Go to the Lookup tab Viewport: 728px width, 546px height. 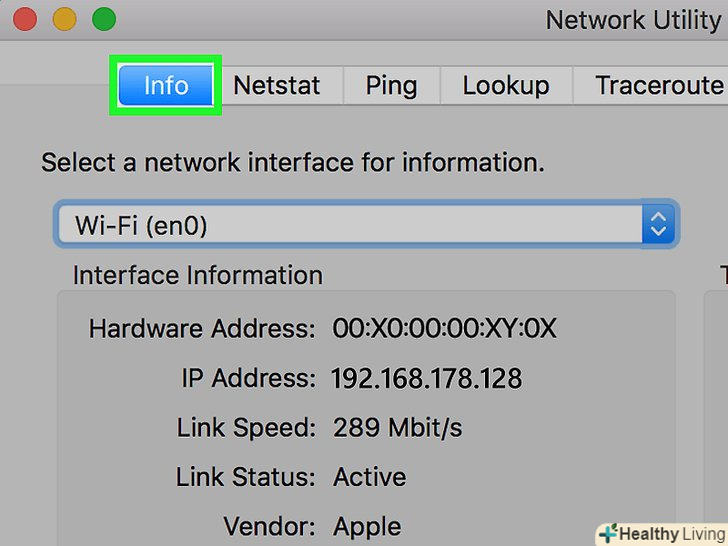[x=505, y=85]
